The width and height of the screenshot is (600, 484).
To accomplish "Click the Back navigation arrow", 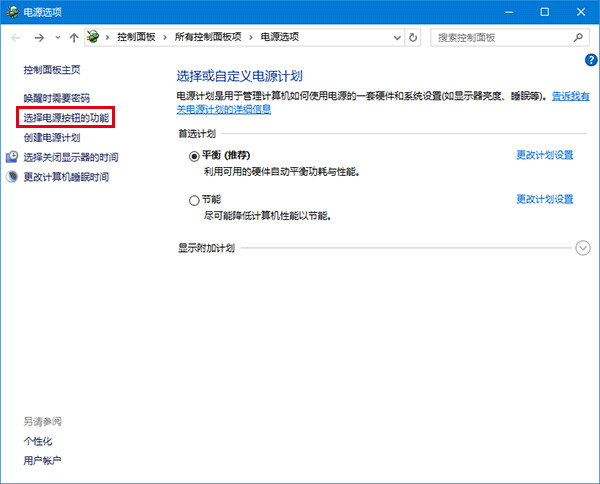I will tap(16, 37).
